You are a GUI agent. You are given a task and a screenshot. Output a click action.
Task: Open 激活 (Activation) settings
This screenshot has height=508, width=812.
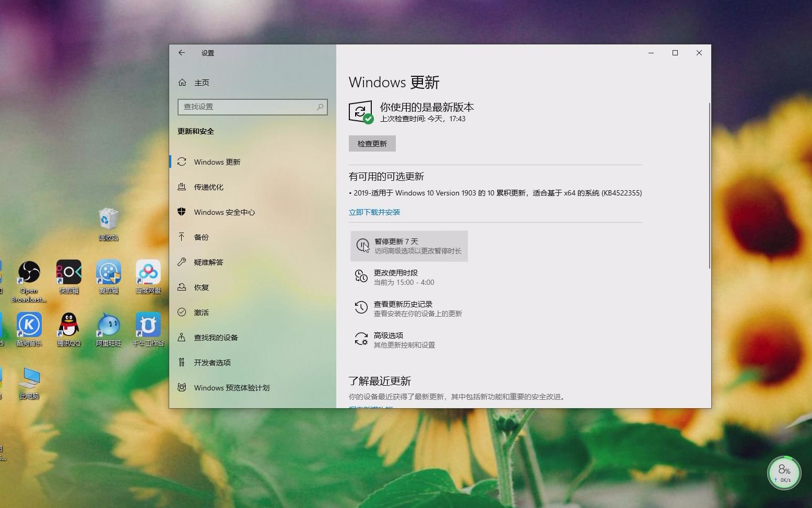pyautogui.click(x=202, y=312)
